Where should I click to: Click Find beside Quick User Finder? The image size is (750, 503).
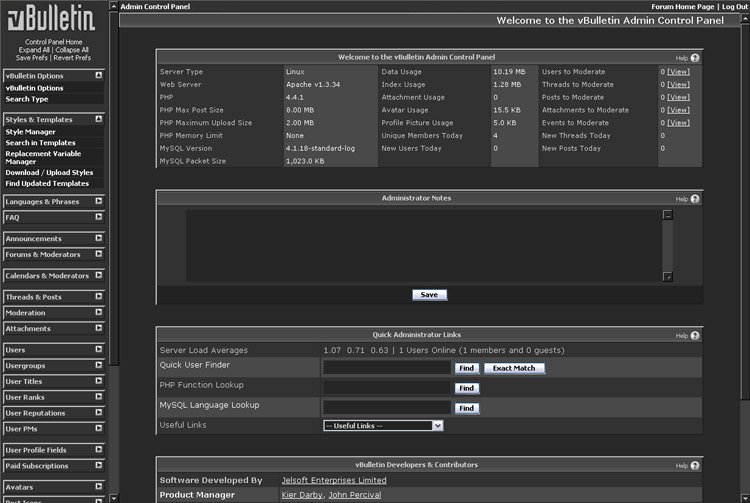pyautogui.click(x=467, y=368)
